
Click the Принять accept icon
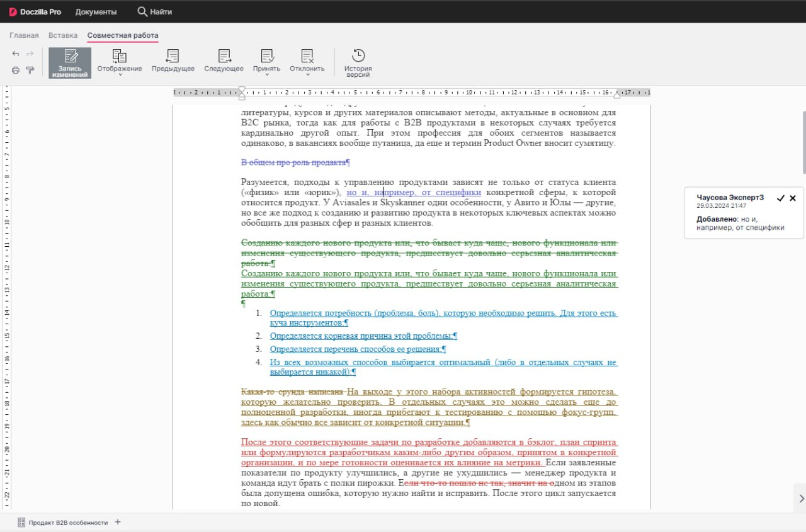267,55
